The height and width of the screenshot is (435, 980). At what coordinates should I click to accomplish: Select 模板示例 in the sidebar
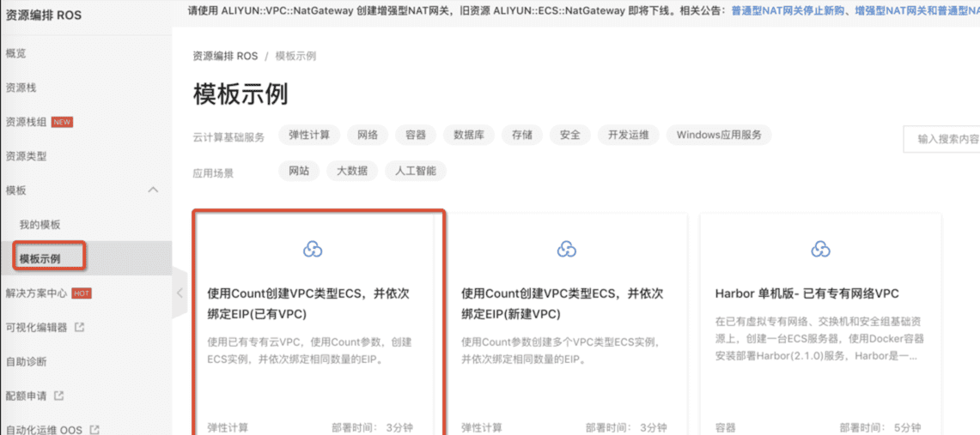(x=40, y=258)
